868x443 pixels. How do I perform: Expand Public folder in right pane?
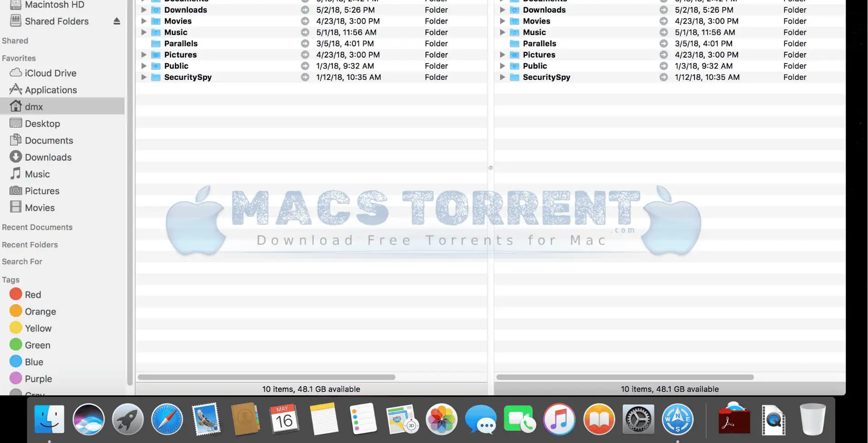502,66
